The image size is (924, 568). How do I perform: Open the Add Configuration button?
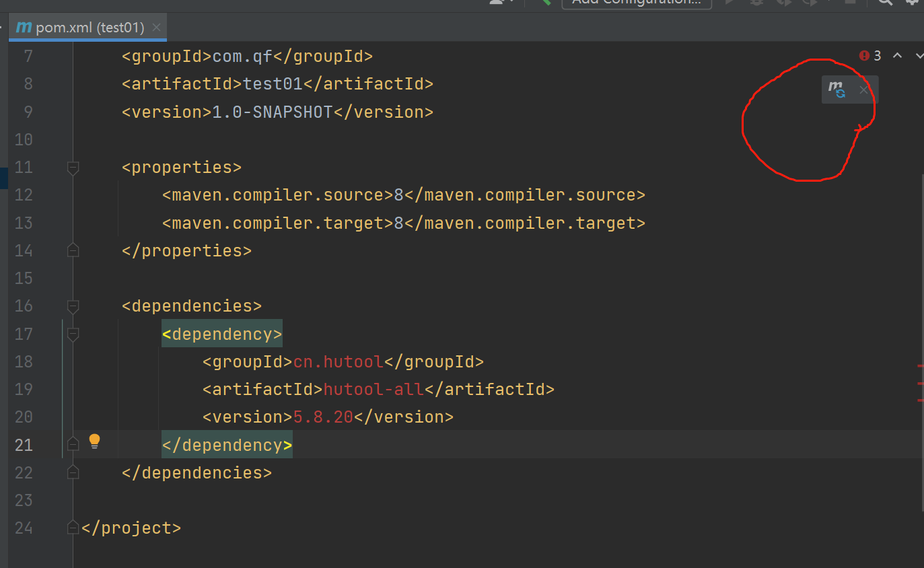click(637, 3)
